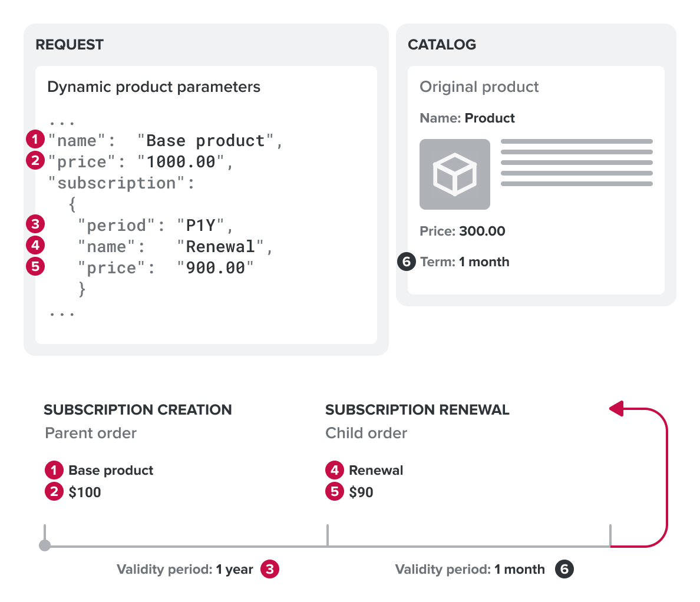Click the "Dynamic product parameters" heading

point(154,87)
